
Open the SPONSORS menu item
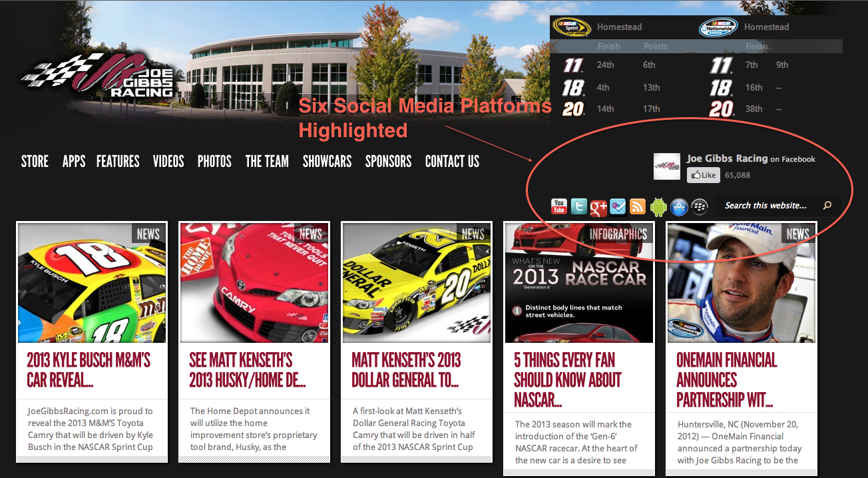(x=389, y=161)
